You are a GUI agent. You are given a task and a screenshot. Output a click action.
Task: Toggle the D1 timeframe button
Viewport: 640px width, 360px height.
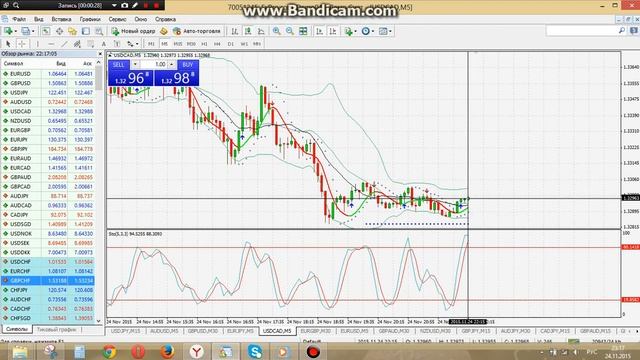[231, 44]
